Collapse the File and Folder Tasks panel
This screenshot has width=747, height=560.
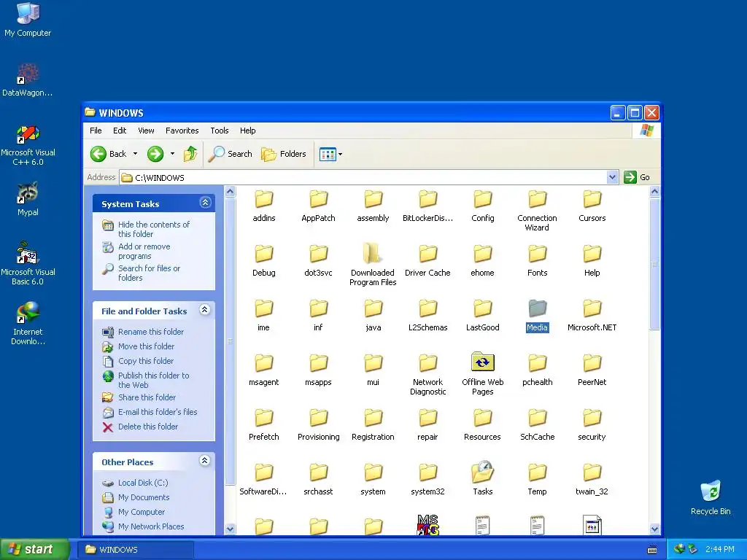[x=205, y=310]
